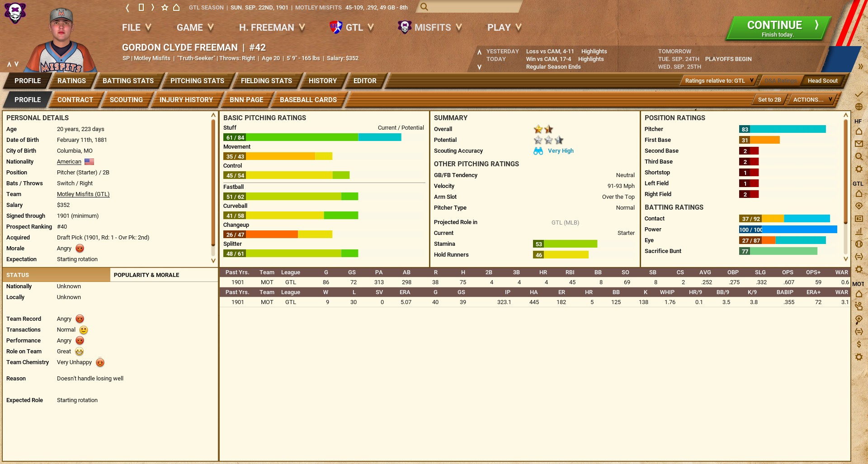Click the page icon between navigation arrows
The width and height of the screenshot is (868, 464).
(141, 7)
